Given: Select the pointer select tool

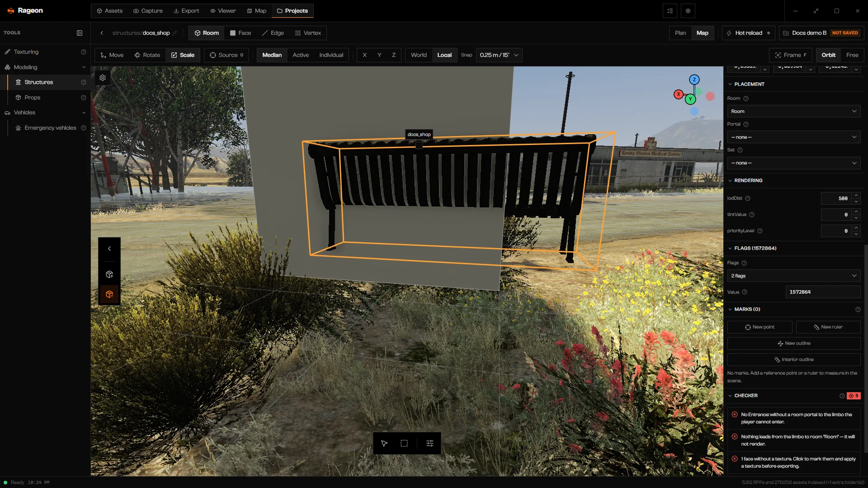Looking at the screenshot, I should pos(384,443).
